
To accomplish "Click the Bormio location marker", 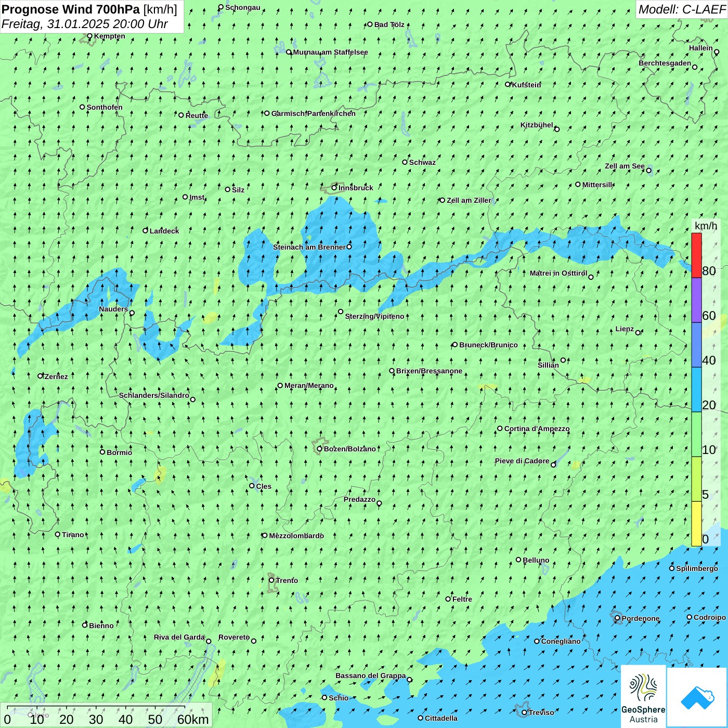I will [102, 452].
